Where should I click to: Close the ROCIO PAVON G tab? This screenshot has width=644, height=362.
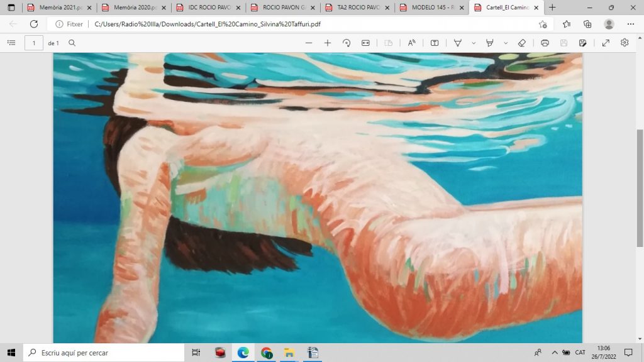(313, 8)
